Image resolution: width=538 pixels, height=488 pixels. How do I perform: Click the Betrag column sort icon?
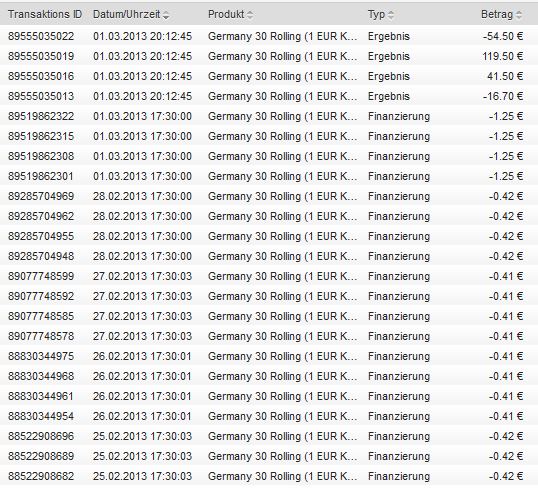[519, 15]
